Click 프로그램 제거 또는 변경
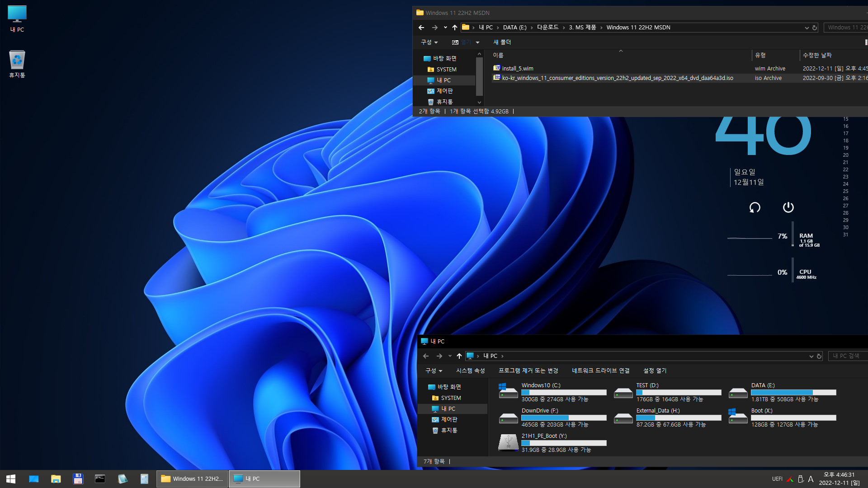This screenshot has height=488, width=868. point(528,371)
